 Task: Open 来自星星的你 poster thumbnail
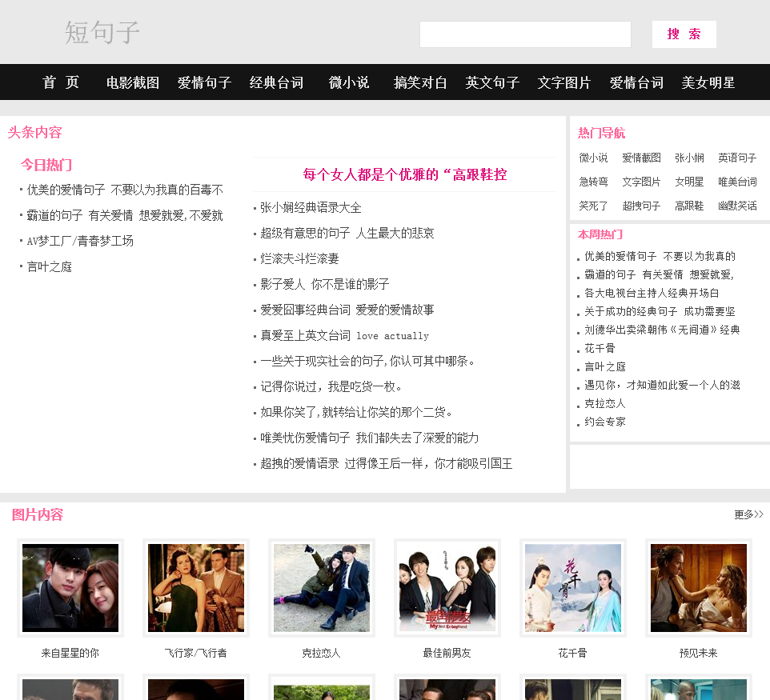click(70, 587)
